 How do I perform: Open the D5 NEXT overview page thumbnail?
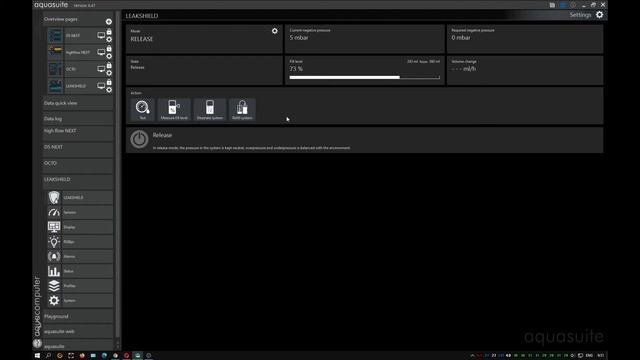pyautogui.click(x=55, y=36)
